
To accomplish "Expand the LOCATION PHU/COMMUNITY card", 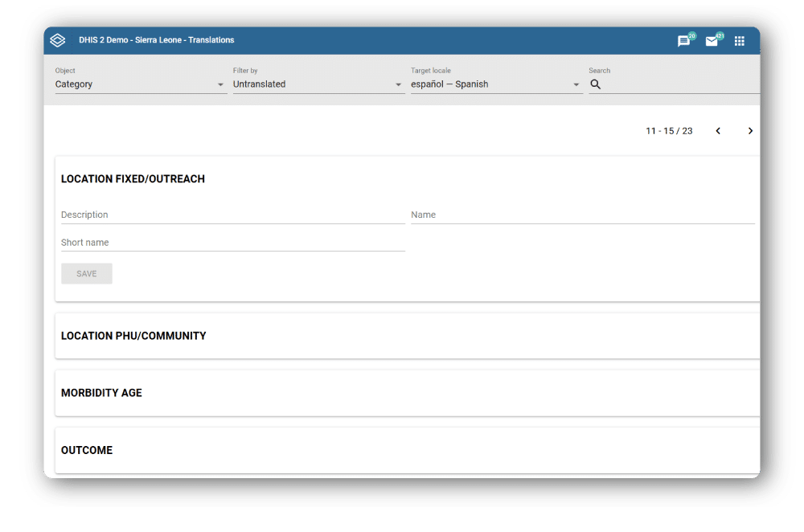I will tap(407, 336).
